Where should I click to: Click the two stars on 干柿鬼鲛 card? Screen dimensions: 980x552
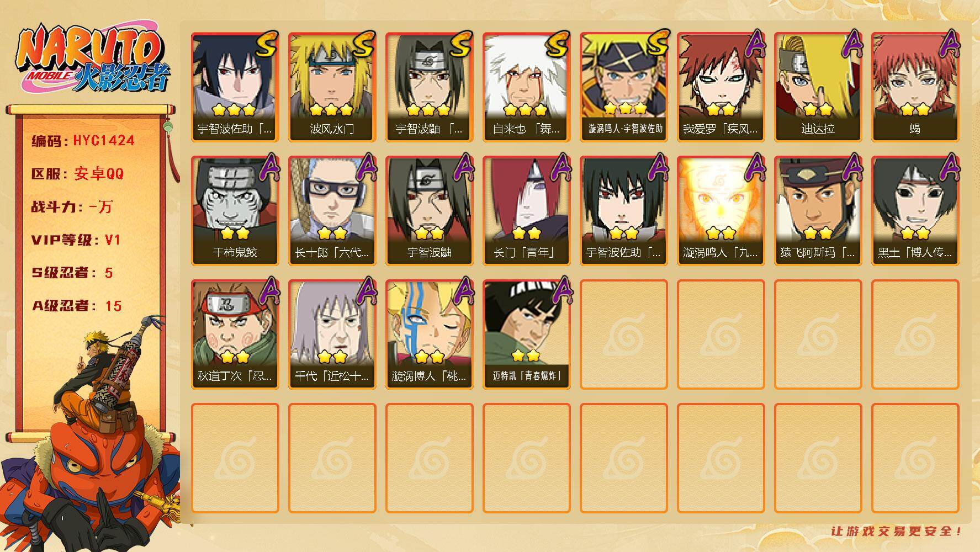pos(235,233)
